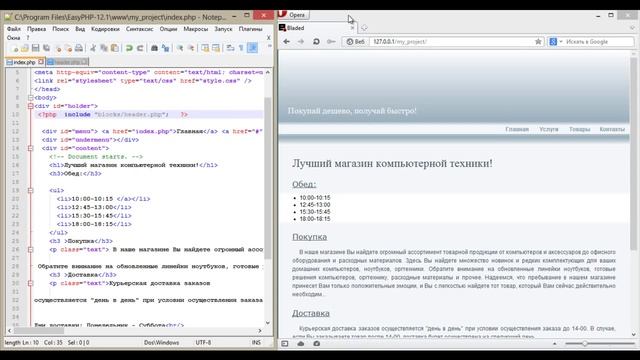The height and width of the screenshot is (360, 640).
Task: Open search engine dropdown arrow
Action: pyautogui.click(x=561, y=42)
